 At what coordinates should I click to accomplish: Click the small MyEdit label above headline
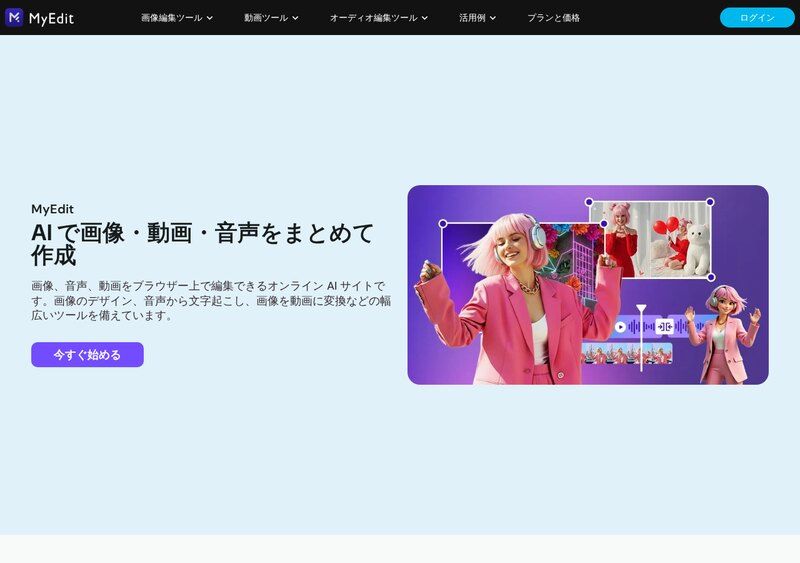pyautogui.click(x=53, y=209)
